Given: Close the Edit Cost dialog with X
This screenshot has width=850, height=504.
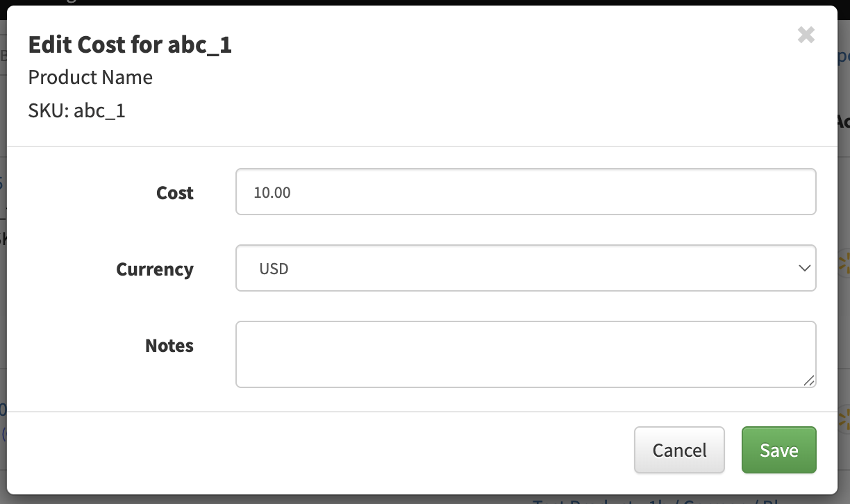Looking at the screenshot, I should click(x=806, y=35).
